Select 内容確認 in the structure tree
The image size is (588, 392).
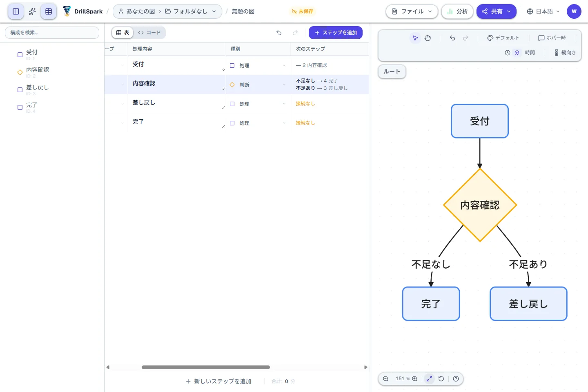pos(37,70)
